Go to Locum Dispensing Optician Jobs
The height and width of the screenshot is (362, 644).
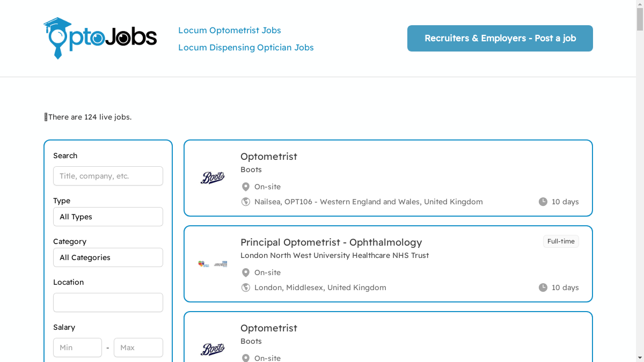click(x=246, y=48)
